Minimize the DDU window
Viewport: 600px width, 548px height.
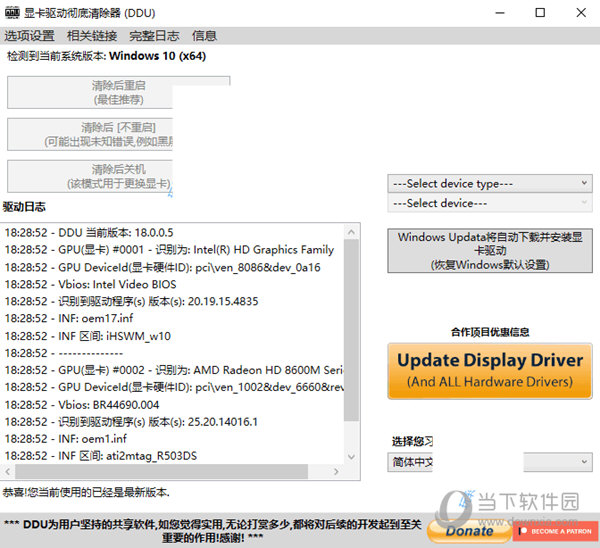[x=500, y=13]
